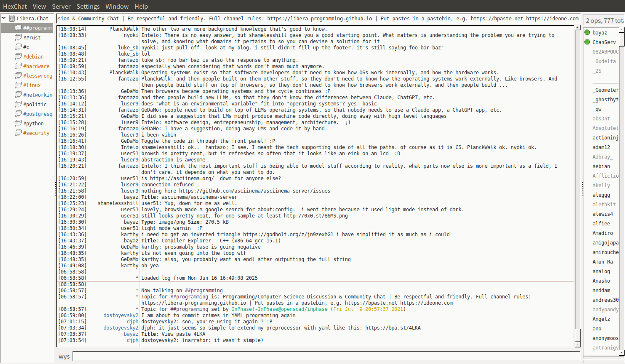Image resolution: width=625 pixels, height=364 pixels.
Task: Click the channel icon beside #debian
Action: click(18, 56)
